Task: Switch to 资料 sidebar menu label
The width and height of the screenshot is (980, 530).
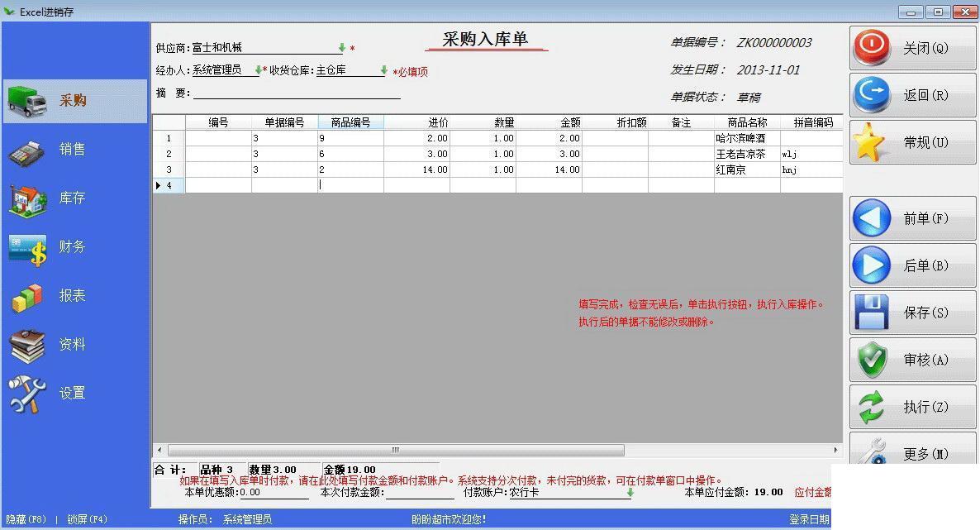Action: 73,344
